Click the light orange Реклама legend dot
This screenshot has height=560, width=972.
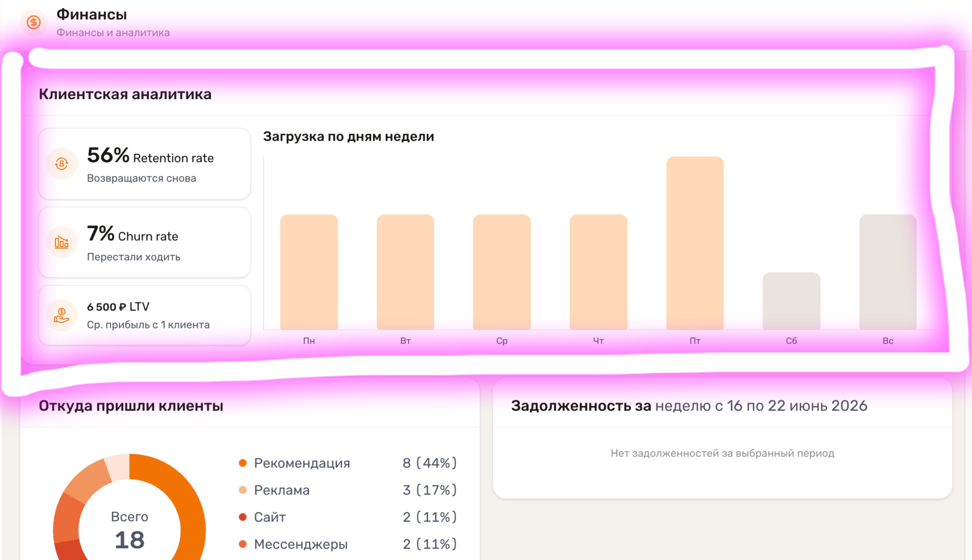pos(243,490)
